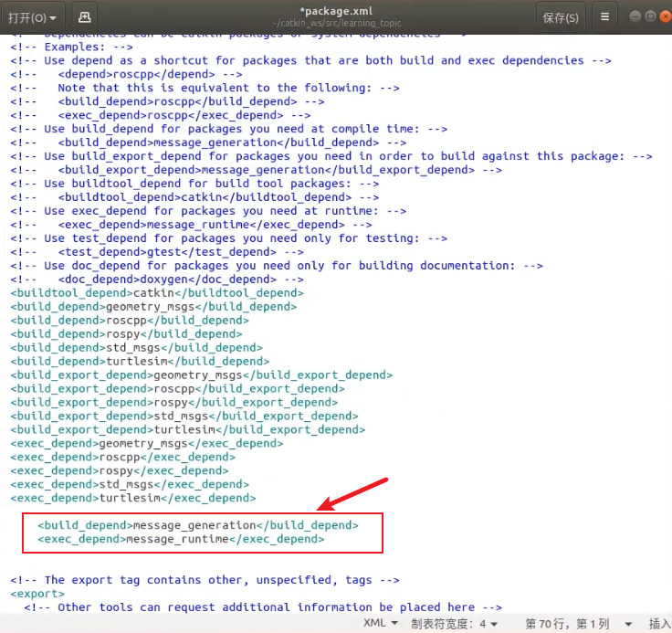
Task: Click the ~/catkin_ws/src/learning_topic path subtitle
Action: 336,23
